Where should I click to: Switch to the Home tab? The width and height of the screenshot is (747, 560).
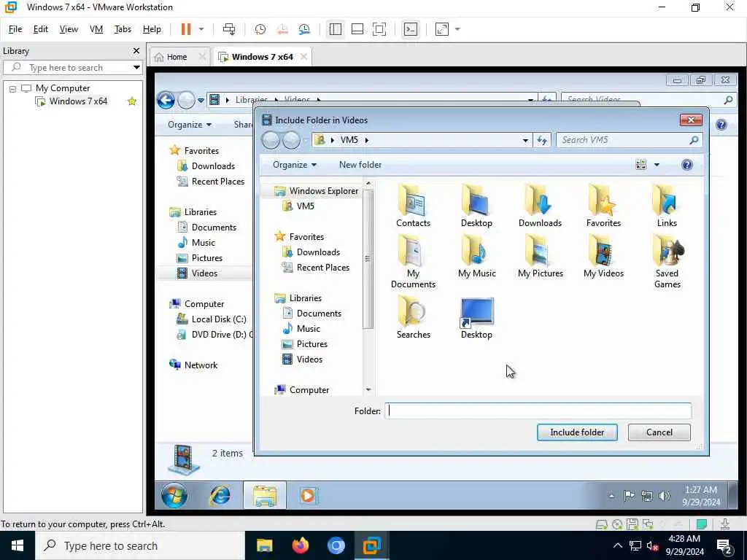[x=177, y=57]
